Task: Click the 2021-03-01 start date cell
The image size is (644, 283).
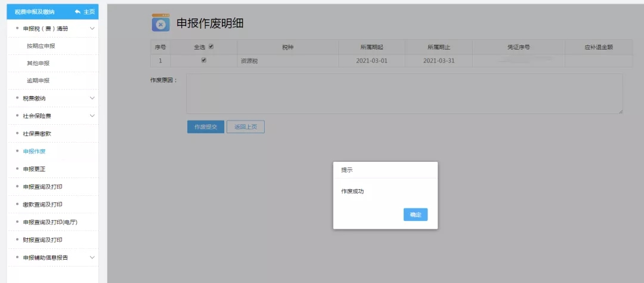Action: pos(371,61)
